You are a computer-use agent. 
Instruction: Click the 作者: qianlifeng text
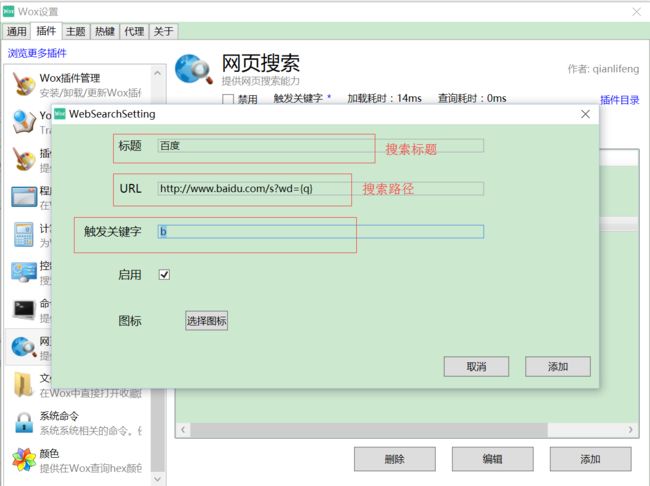[604, 69]
